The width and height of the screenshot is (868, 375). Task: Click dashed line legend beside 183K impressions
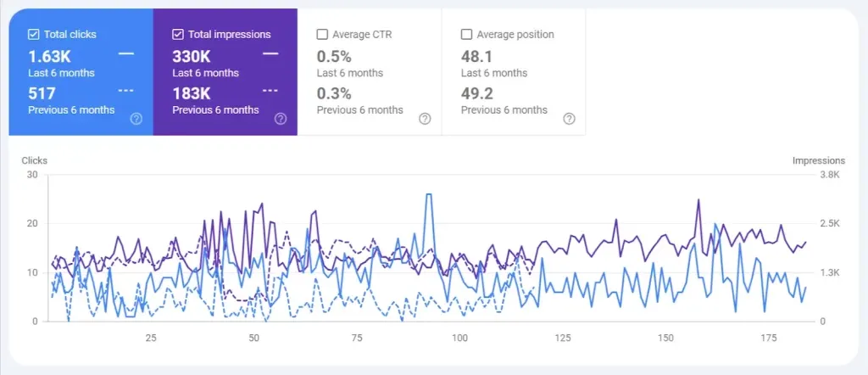tap(270, 91)
